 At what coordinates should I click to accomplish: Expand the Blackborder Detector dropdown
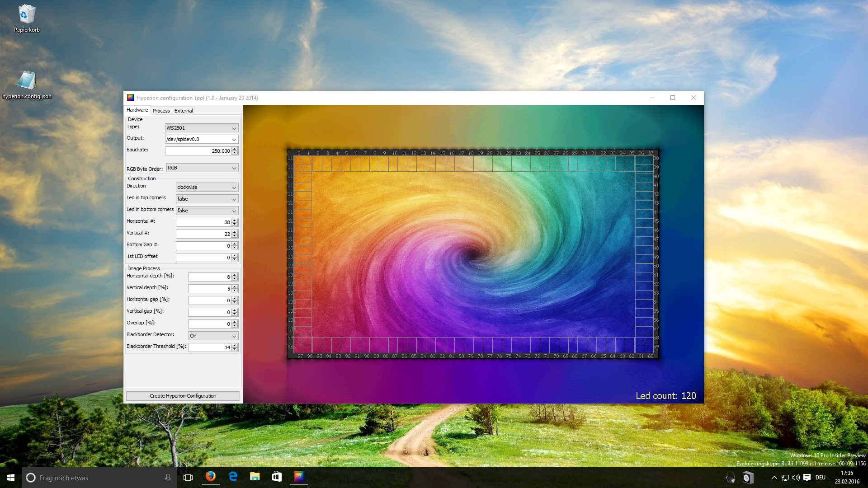pyautogui.click(x=213, y=336)
